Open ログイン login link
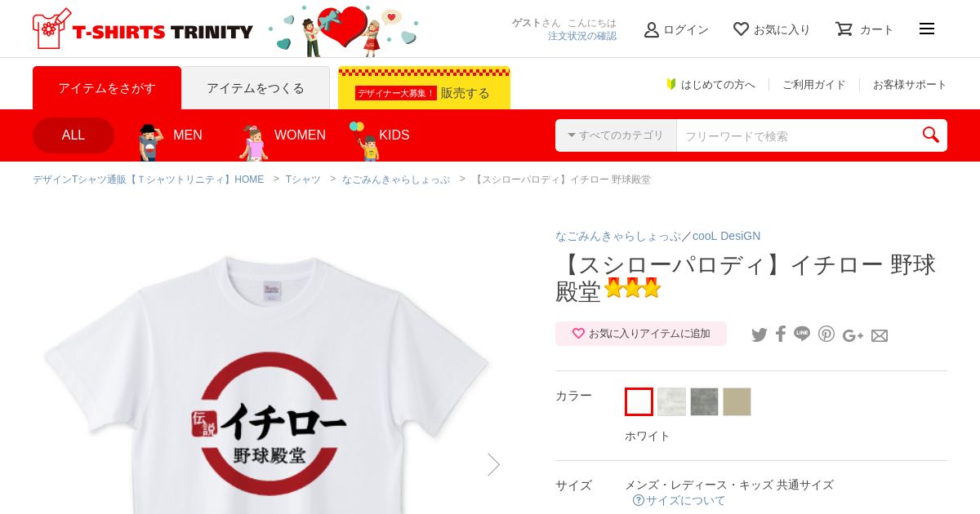 [676, 29]
